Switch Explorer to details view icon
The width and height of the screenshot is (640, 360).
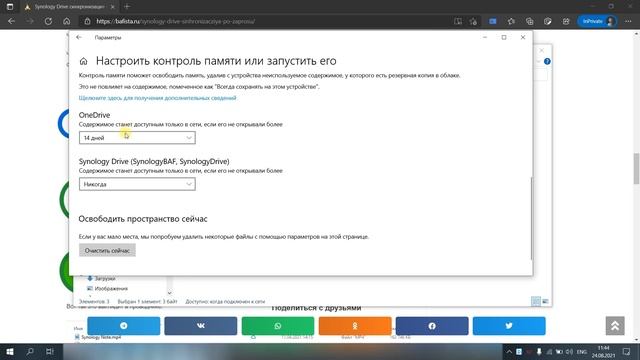tap(536, 301)
